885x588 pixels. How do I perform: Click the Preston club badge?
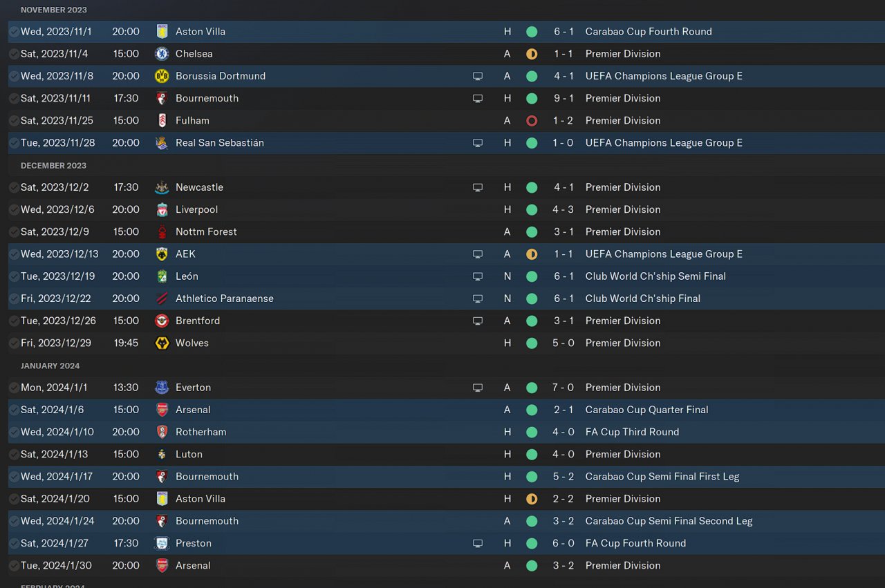162,543
